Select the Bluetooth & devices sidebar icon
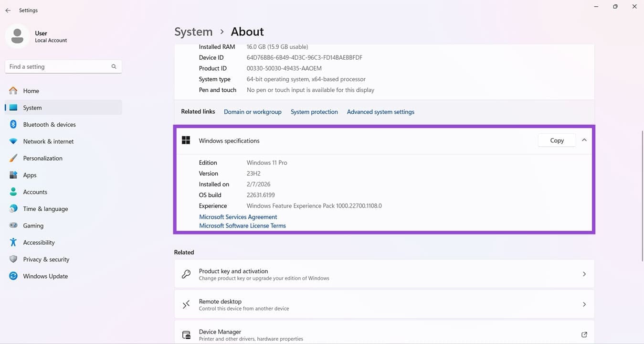Viewport: 644px width, 344px height. pos(14,124)
